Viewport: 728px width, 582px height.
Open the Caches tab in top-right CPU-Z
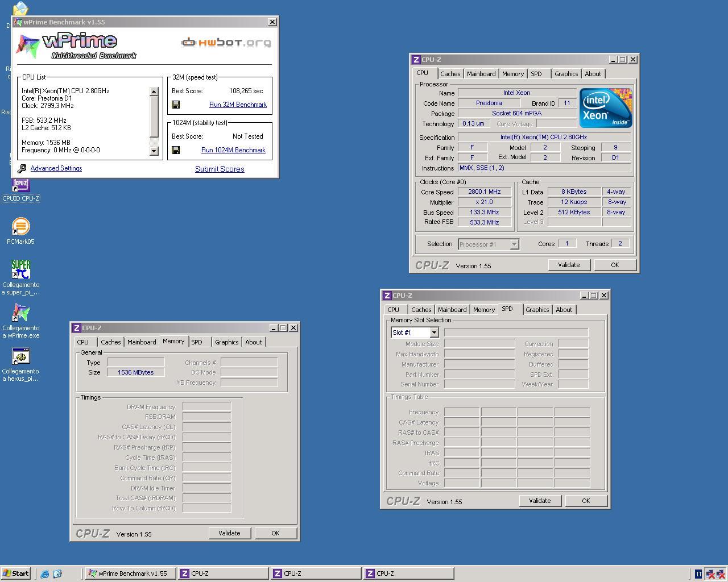point(450,74)
